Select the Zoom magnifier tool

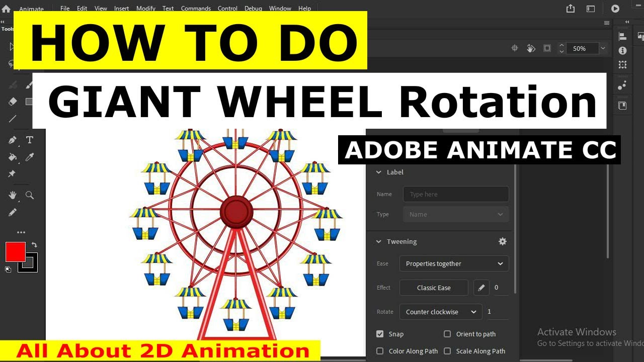click(x=30, y=195)
